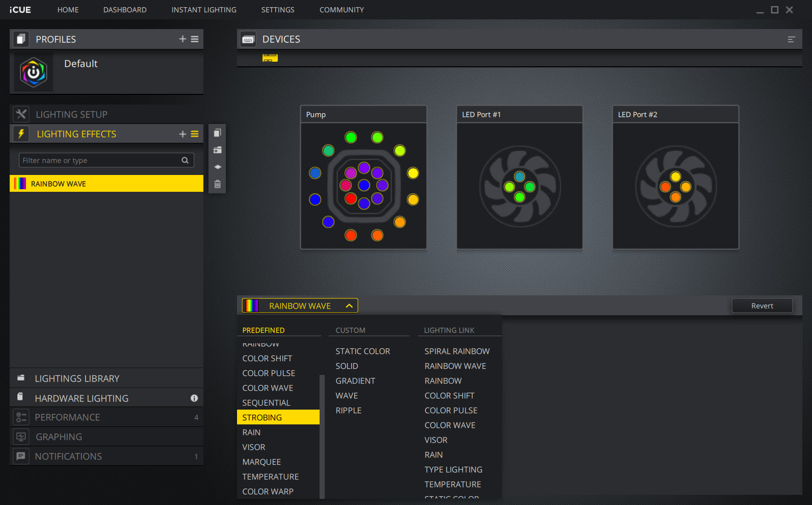The width and height of the screenshot is (812, 505).
Task: Select Type Lighting link effect
Action: [x=453, y=469]
